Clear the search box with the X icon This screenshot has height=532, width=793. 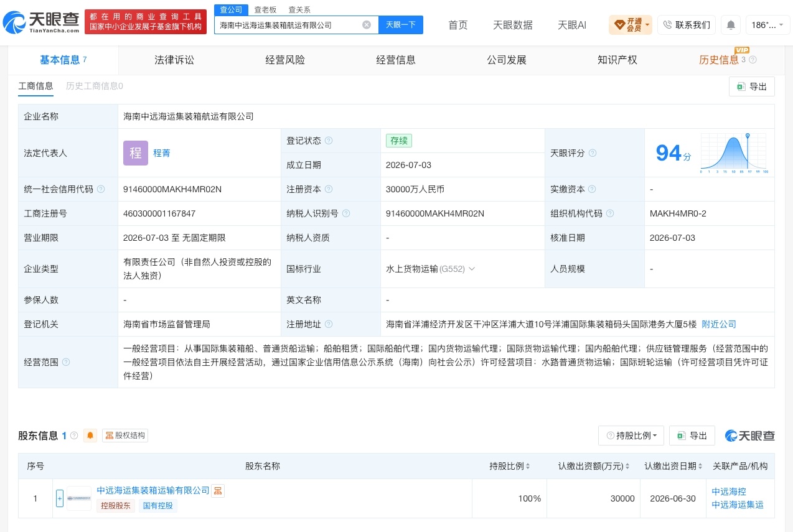tap(367, 25)
